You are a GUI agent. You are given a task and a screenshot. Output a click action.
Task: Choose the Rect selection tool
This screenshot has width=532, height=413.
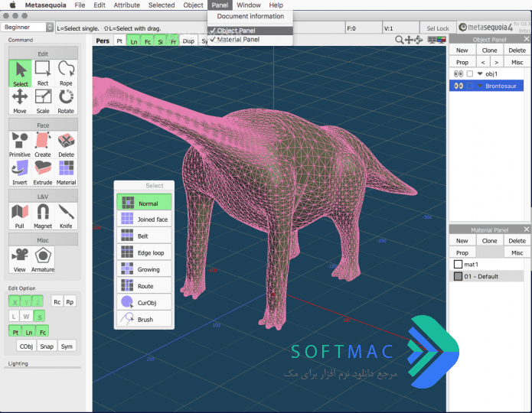[43, 73]
